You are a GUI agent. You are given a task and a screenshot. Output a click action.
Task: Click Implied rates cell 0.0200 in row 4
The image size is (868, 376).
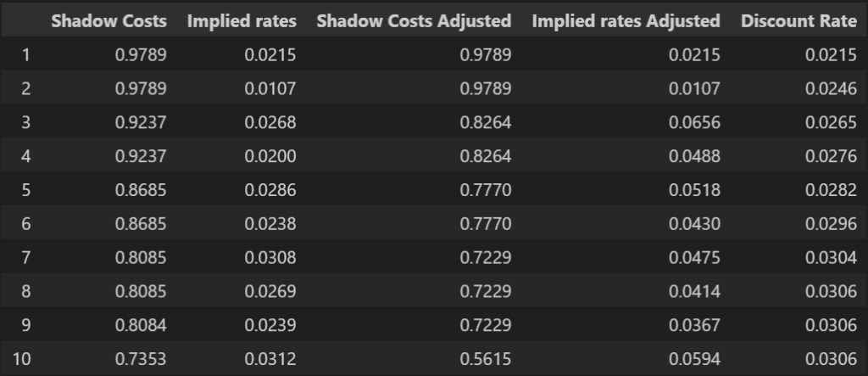pyautogui.click(x=270, y=156)
